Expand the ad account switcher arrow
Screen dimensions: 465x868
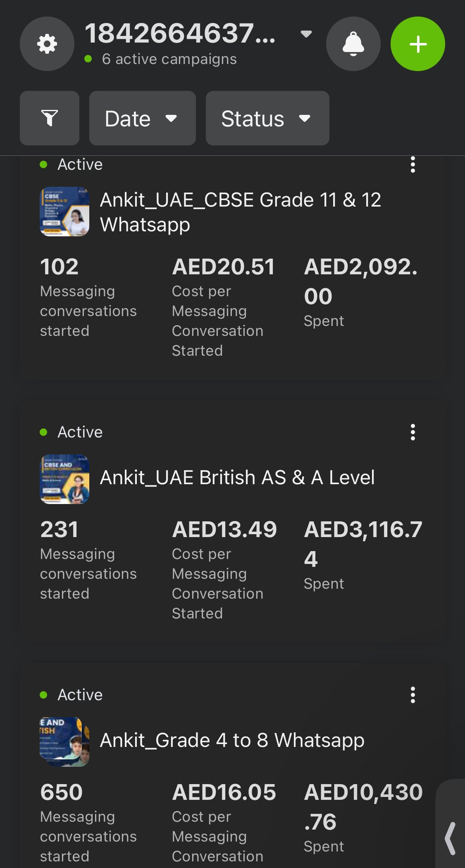pyautogui.click(x=306, y=34)
